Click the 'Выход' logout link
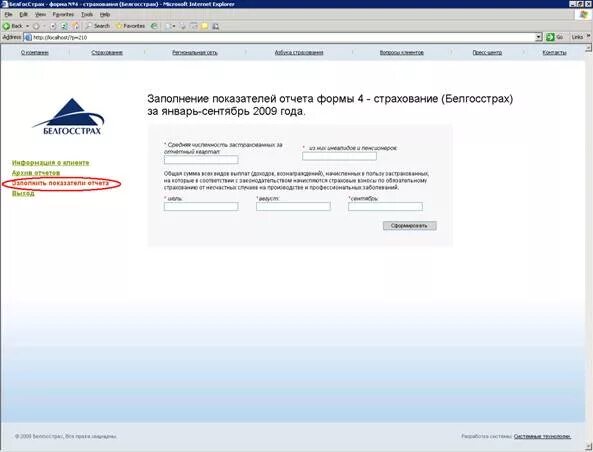This screenshot has width=593, height=452. [23, 193]
